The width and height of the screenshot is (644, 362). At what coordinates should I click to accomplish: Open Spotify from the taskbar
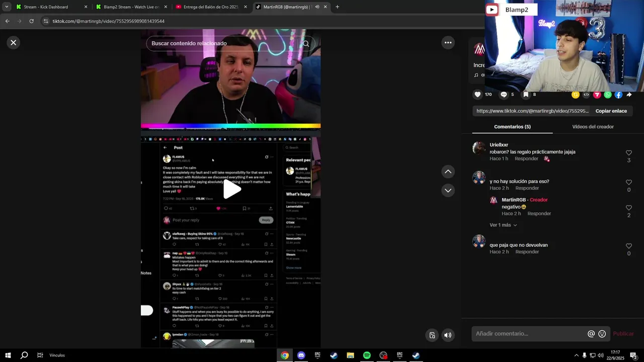click(x=367, y=355)
